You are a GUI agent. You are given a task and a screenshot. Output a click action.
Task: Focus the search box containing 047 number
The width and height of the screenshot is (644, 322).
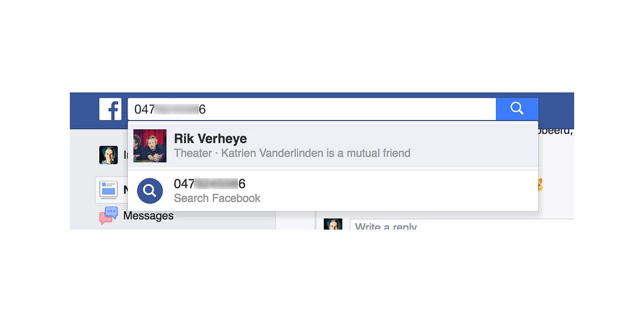click(x=312, y=109)
